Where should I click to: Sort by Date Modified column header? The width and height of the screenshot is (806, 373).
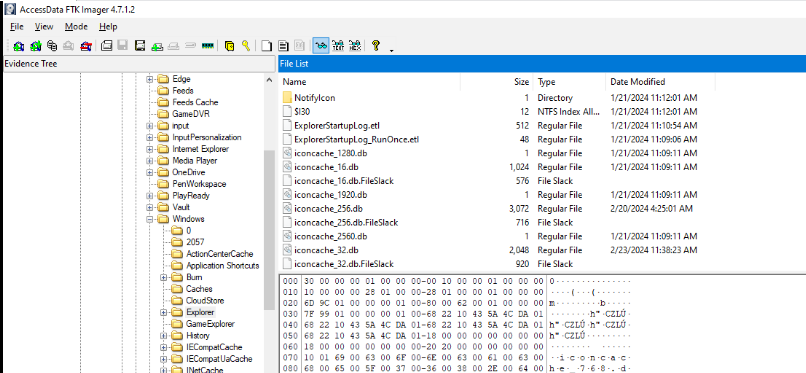click(x=661, y=82)
